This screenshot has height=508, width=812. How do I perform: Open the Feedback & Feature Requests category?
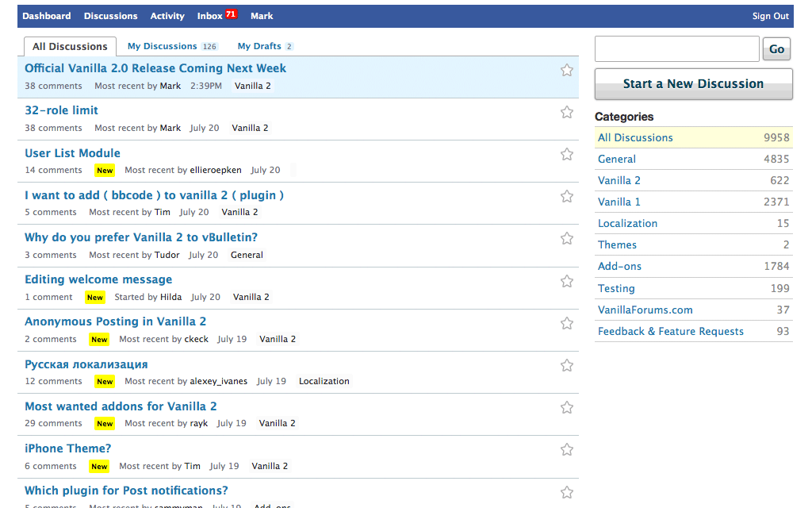point(670,332)
